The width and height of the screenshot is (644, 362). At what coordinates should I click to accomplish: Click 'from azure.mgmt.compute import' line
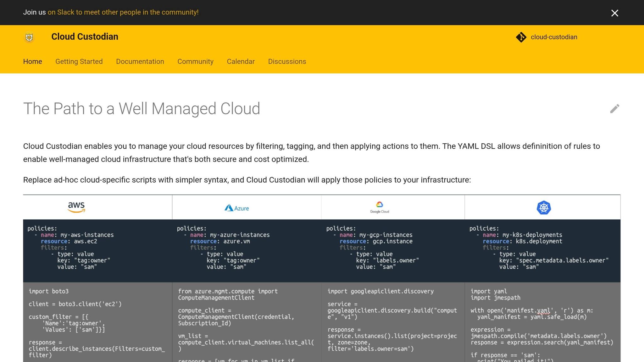click(x=228, y=291)
